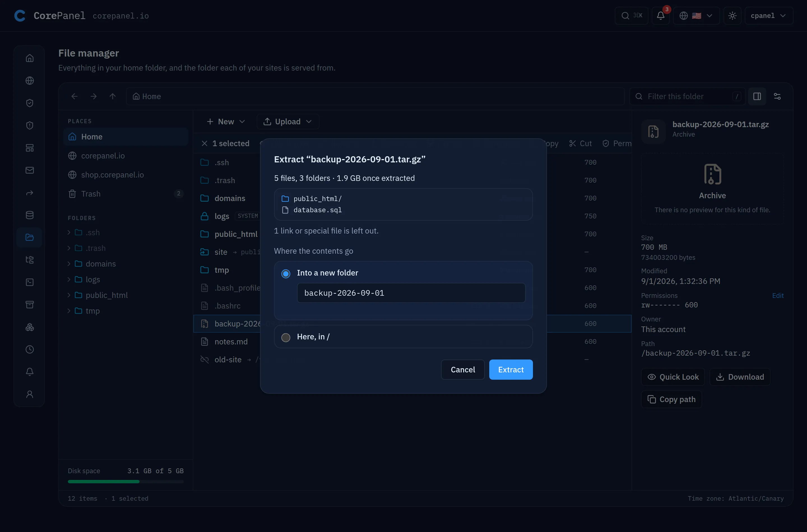Open the mail envelope icon in sidebar
This screenshot has width=807, height=532.
tap(29, 170)
